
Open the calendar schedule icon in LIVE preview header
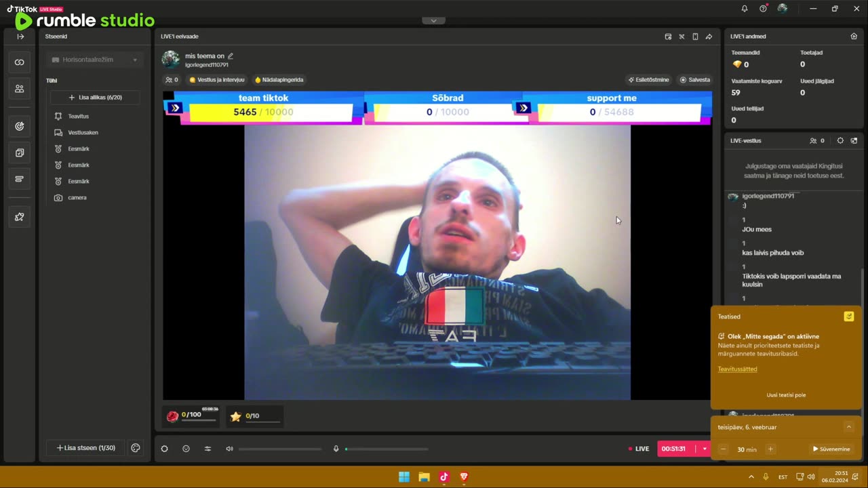(x=668, y=37)
